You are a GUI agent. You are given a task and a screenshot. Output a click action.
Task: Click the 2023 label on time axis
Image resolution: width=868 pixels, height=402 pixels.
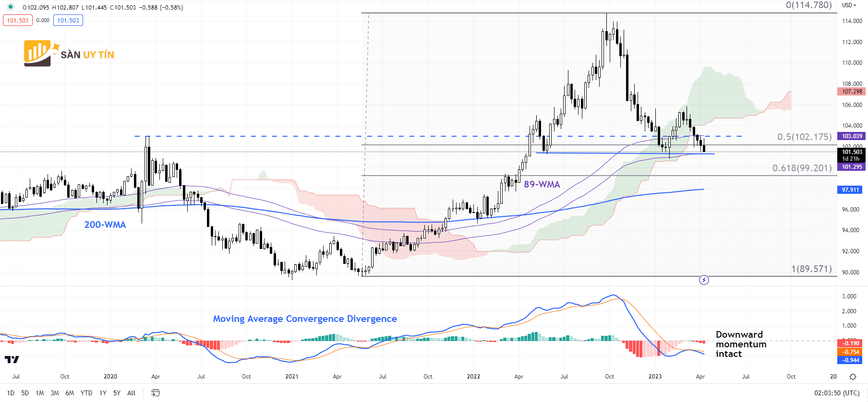tap(655, 377)
